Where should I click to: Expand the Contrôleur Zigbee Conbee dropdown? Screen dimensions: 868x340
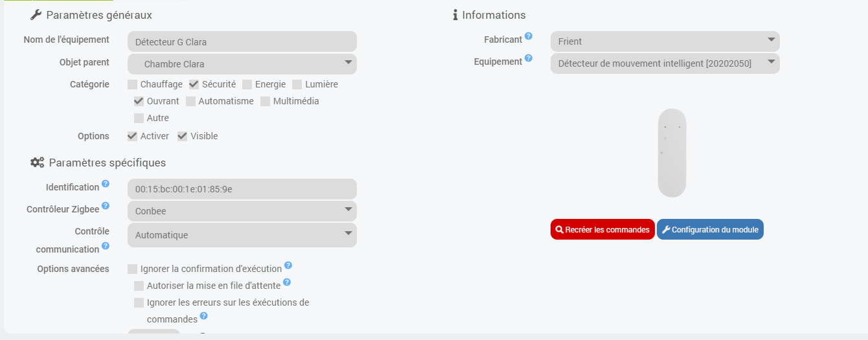coord(242,211)
